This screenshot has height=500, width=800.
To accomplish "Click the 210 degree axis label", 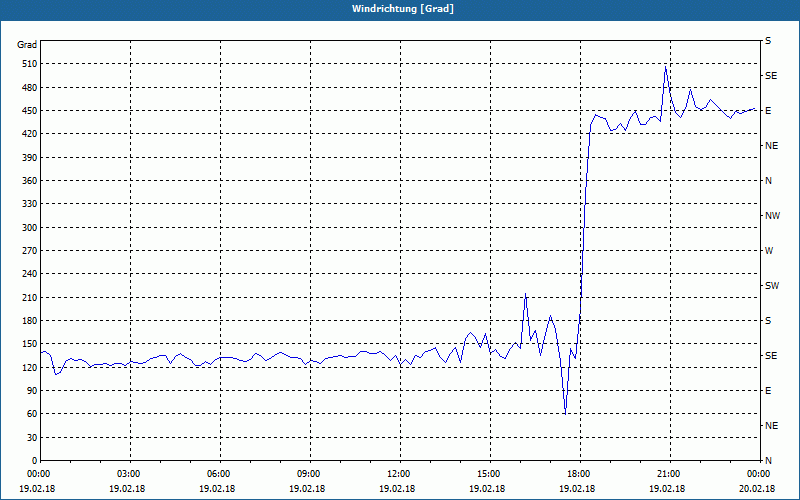I will 31,297.
